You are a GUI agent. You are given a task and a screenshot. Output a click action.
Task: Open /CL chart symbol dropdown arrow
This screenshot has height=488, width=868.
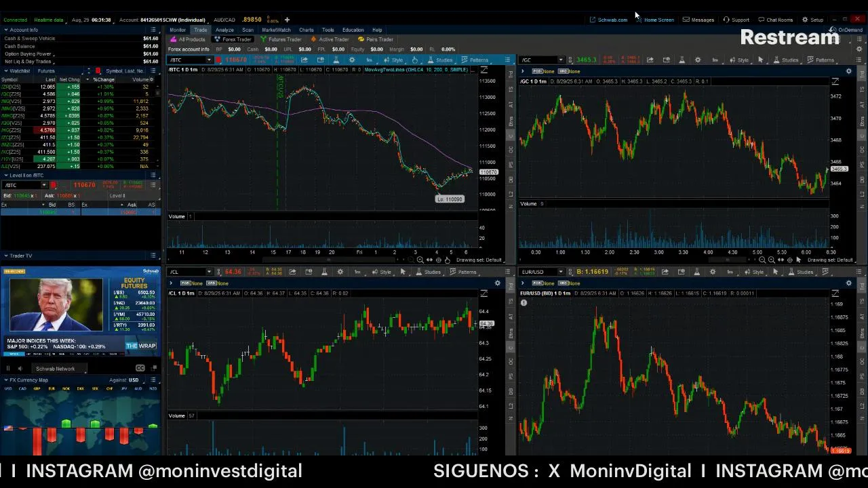209,272
